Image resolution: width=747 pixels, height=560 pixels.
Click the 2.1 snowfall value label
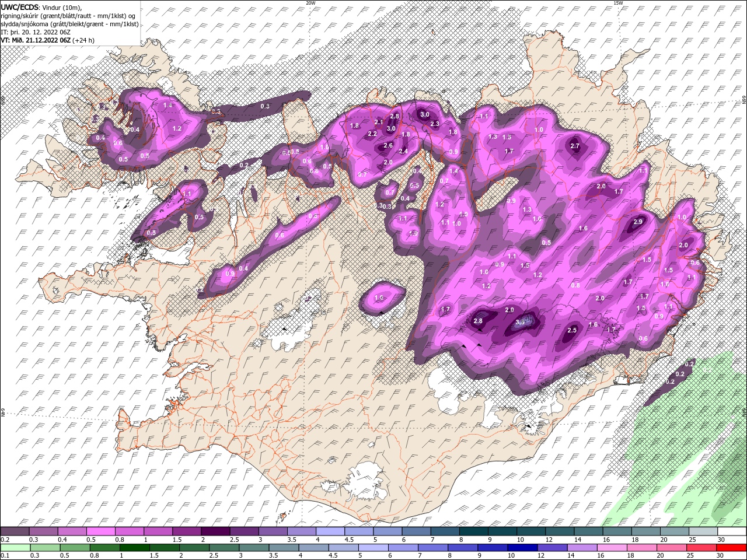pos(379,122)
